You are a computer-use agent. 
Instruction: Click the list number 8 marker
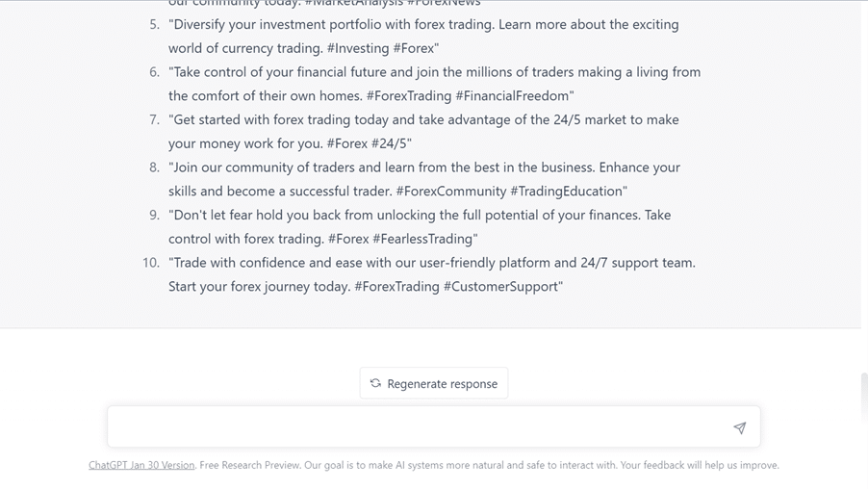pyautogui.click(x=154, y=167)
